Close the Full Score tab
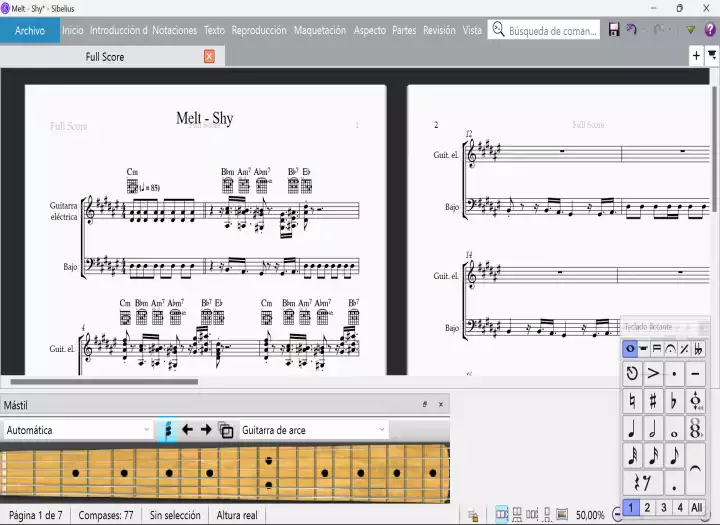720x525 pixels. [209, 56]
